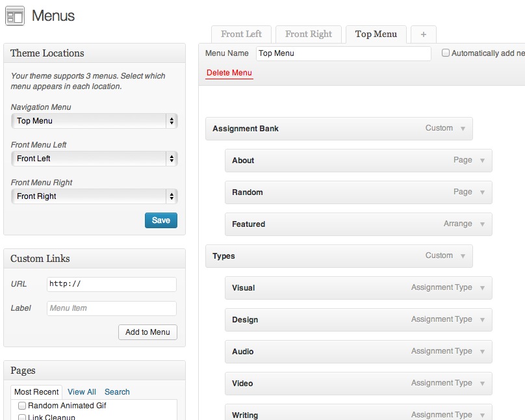Open the Front Menu Left dropdown
Image resolution: width=525 pixels, height=420 pixels.
point(94,159)
